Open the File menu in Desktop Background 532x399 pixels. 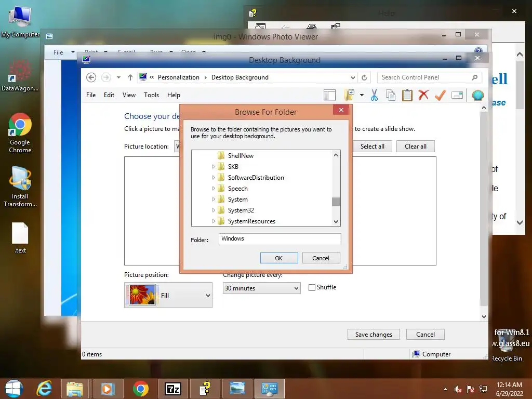coord(91,95)
